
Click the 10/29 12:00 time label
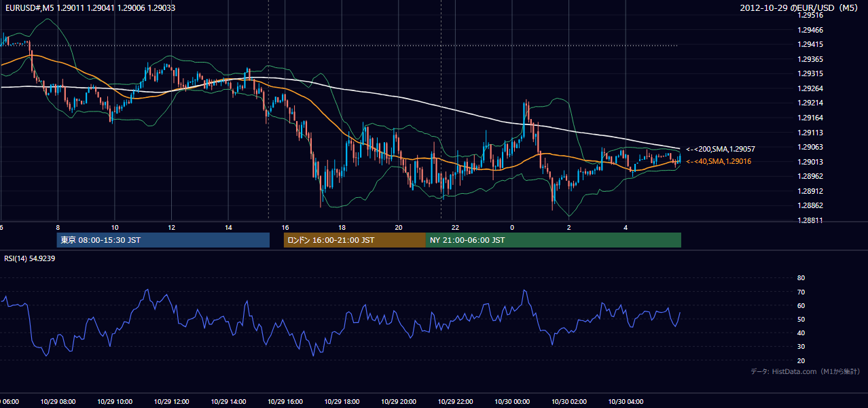[x=171, y=402]
